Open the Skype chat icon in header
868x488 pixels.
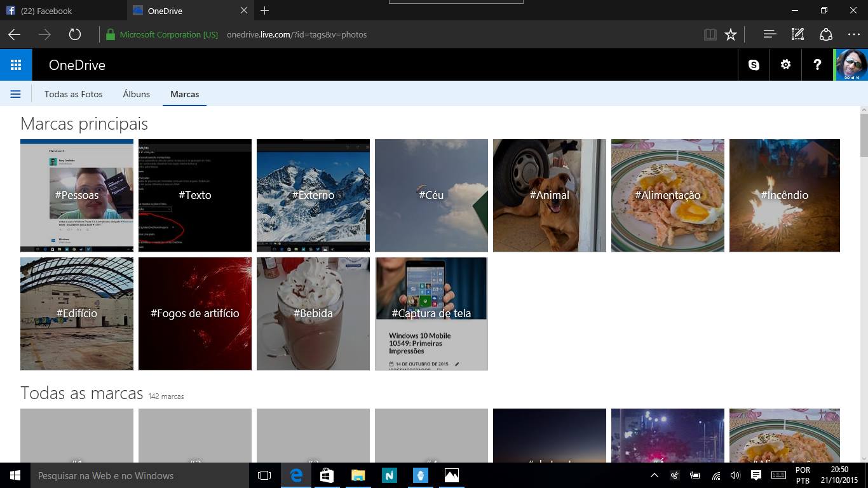coord(754,65)
